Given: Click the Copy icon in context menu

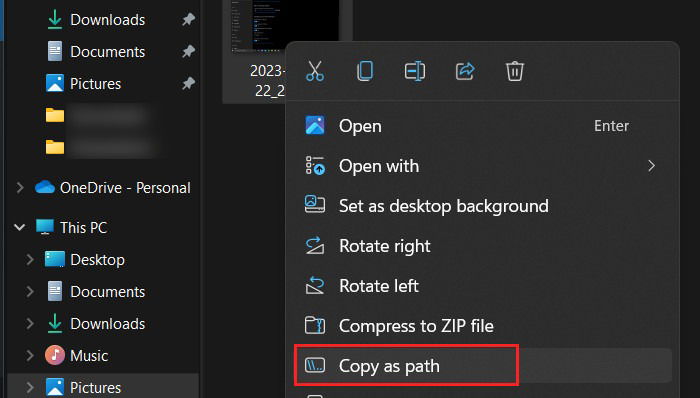Looking at the screenshot, I should pos(365,71).
